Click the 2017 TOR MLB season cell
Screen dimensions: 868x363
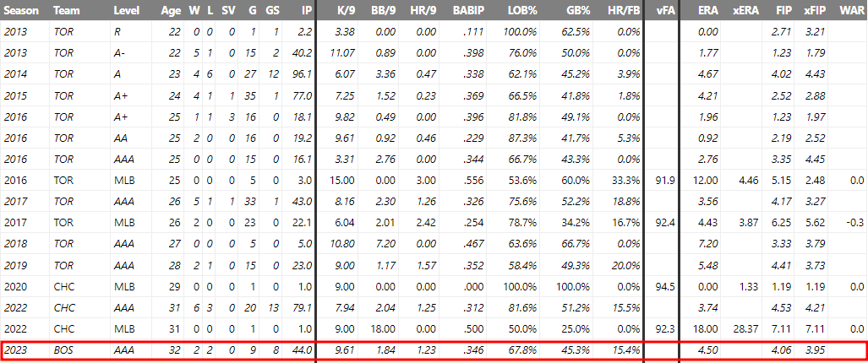click(14, 223)
